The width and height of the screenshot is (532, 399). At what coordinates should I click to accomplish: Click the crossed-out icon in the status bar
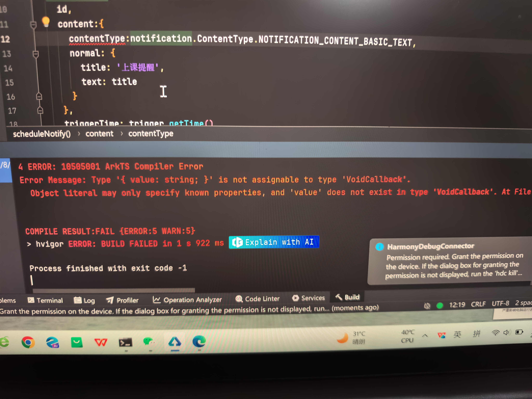(x=427, y=306)
